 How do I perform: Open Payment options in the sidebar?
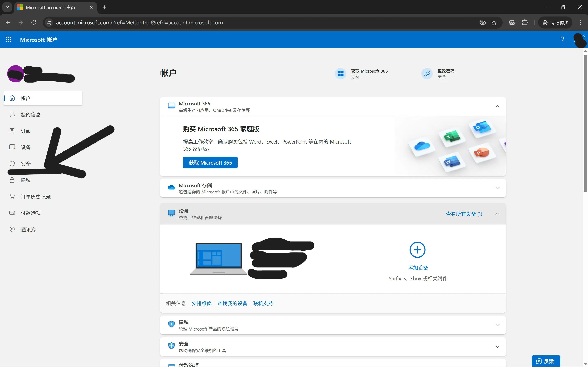31,213
